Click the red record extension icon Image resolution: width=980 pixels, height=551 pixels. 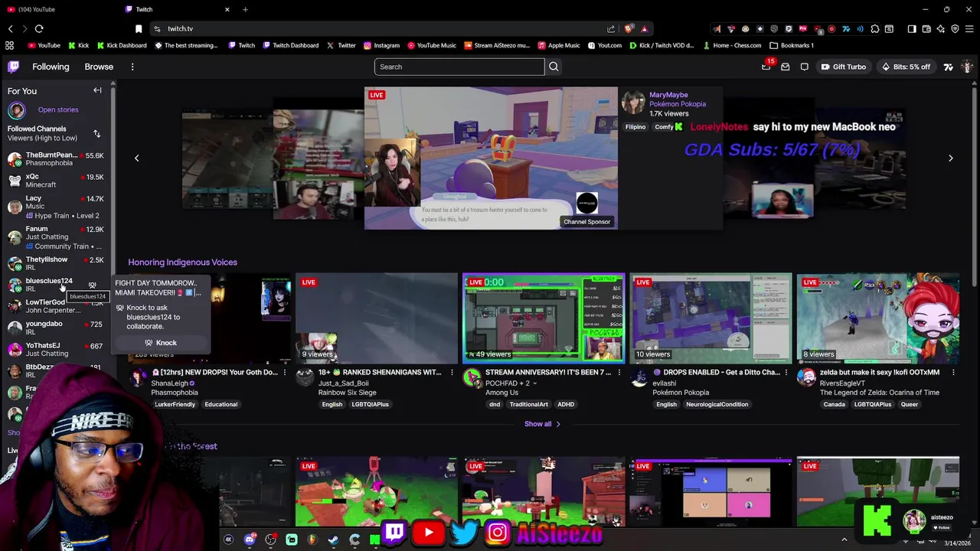(831, 28)
